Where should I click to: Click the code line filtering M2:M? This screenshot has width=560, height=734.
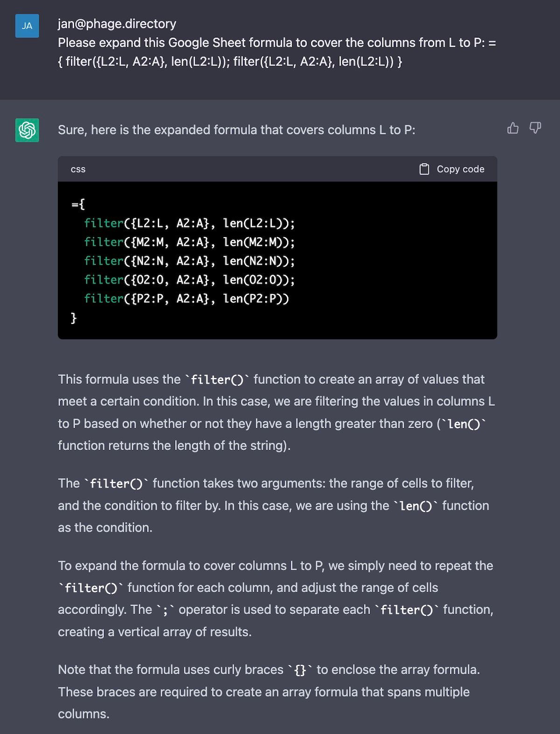pyautogui.click(x=189, y=242)
